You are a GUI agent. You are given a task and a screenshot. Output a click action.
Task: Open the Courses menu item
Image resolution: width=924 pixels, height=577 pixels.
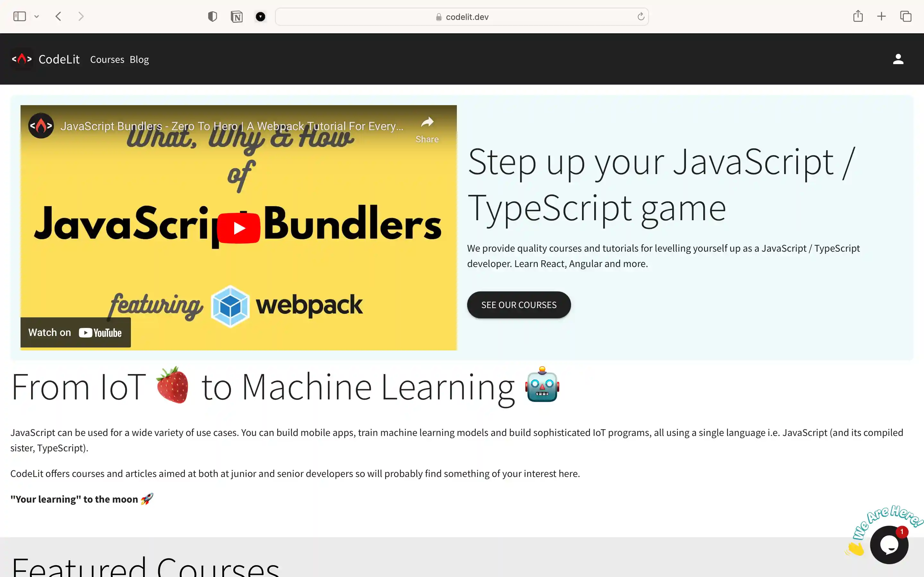coord(107,59)
